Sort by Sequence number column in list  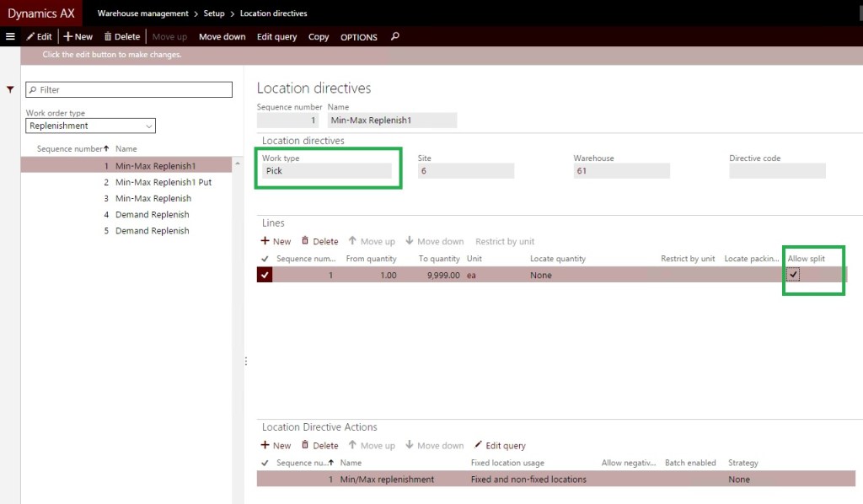pyautogui.click(x=72, y=148)
